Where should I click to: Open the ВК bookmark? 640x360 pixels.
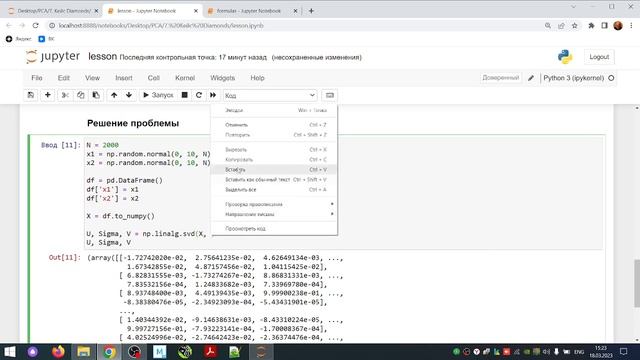(x=46, y=39)
